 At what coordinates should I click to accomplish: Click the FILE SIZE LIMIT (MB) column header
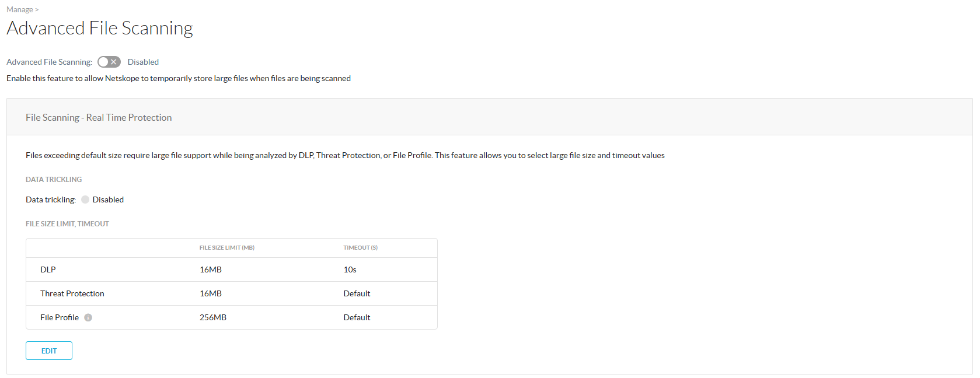tap(226, 248)
